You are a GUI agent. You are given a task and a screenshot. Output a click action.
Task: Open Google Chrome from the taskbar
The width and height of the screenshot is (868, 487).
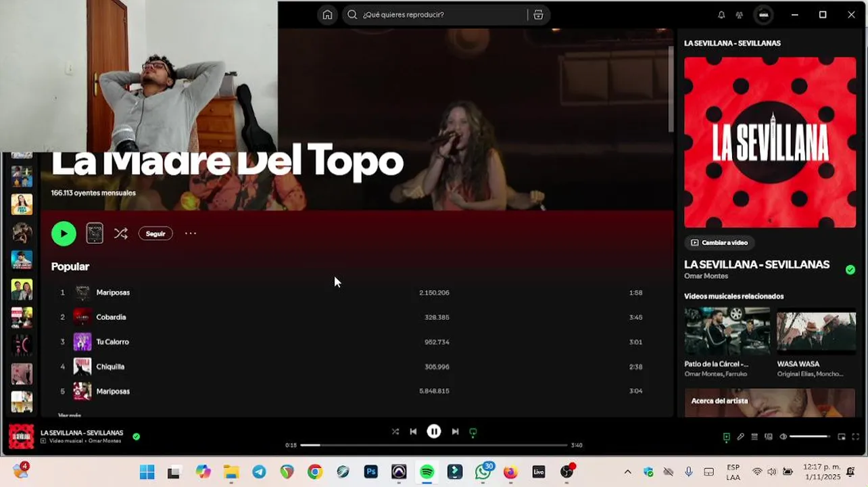click(315, 472)
